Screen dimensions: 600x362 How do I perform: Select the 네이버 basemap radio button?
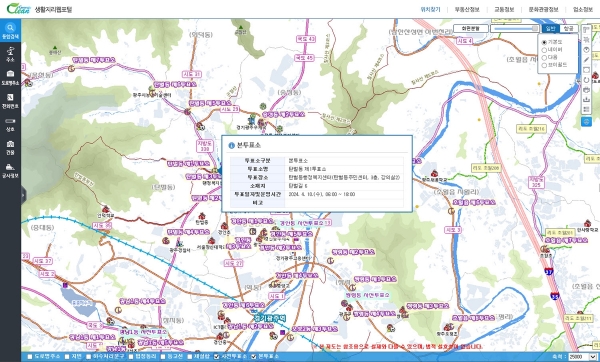[x=544, y=50]
